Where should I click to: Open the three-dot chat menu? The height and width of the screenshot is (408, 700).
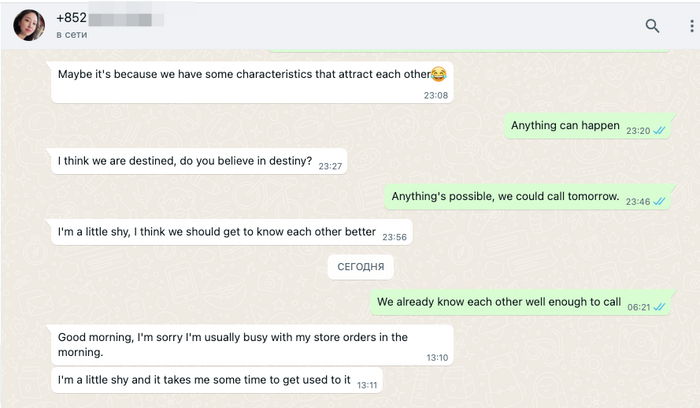(x=690, y=26)
